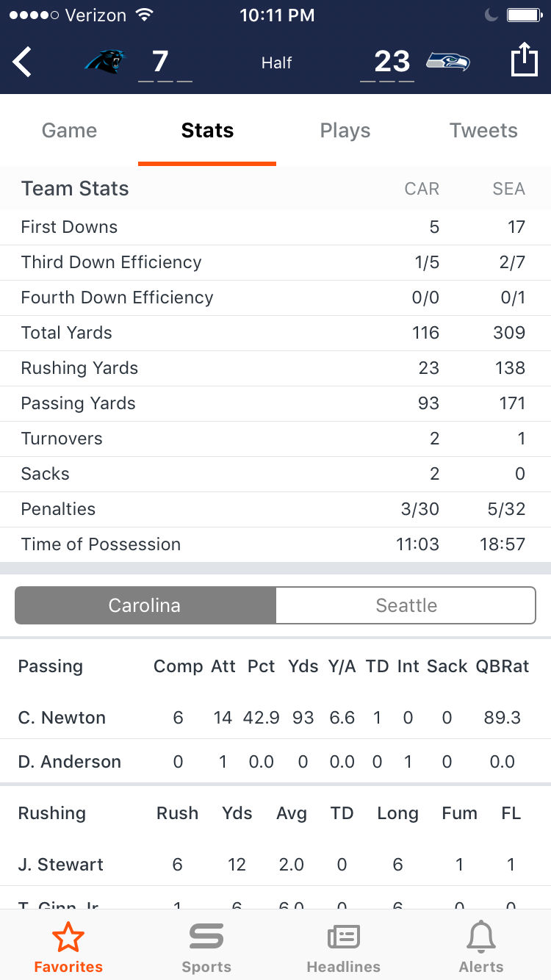Open the Alerts bell icon

point(481,938)
